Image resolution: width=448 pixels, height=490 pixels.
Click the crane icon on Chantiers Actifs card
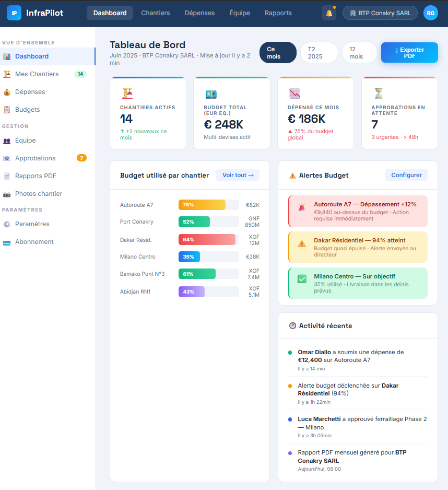tap(127, 93)
